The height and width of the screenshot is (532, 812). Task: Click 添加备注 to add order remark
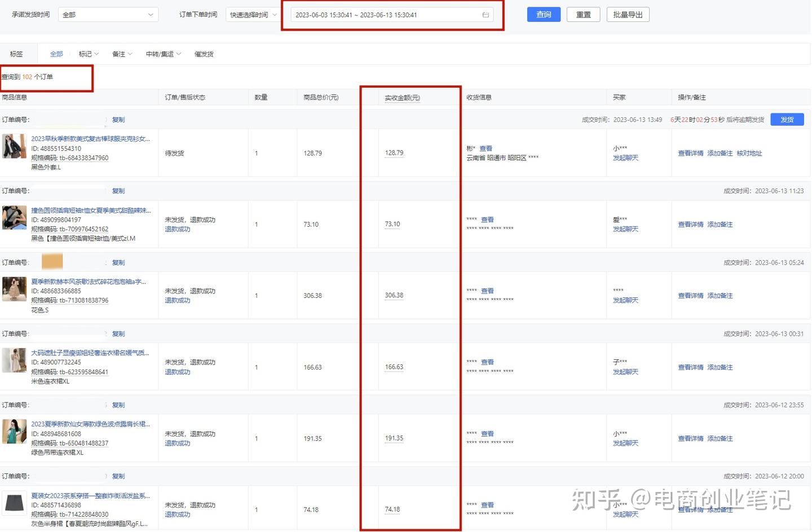[720, 153]
